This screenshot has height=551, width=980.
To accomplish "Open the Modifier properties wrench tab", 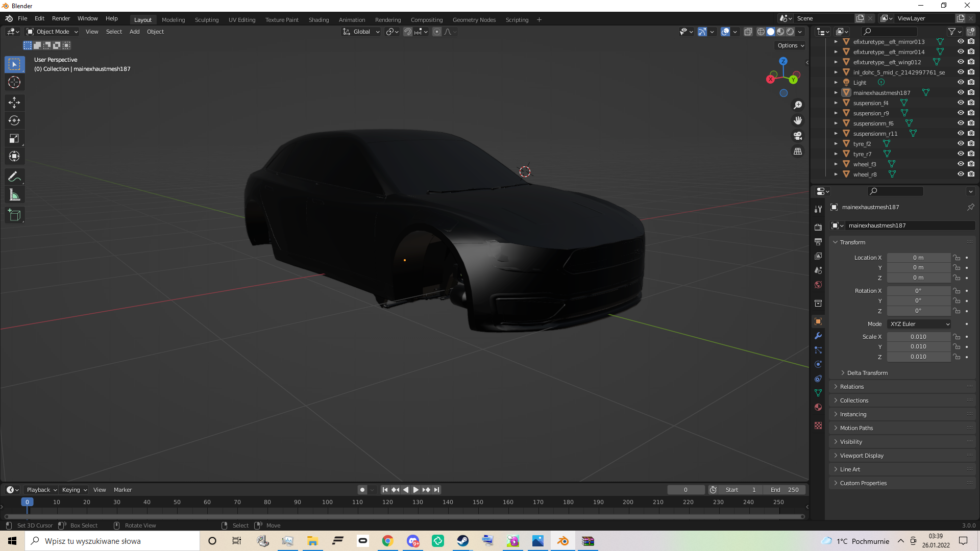I will click(818, 336).
